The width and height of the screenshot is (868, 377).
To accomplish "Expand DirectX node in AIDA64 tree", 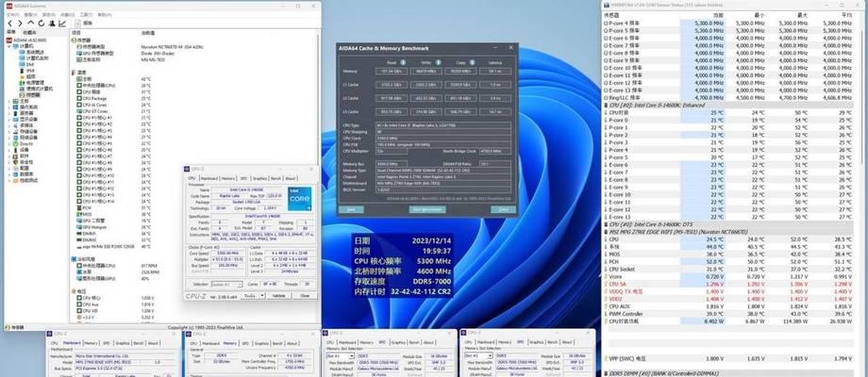I will [x=8, y=143].
